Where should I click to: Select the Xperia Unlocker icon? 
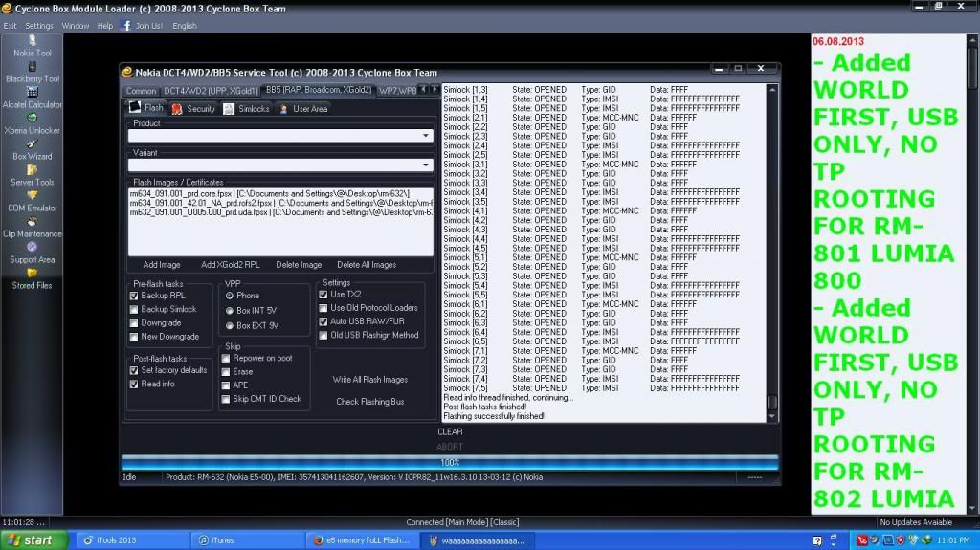(x=33, y=119)
